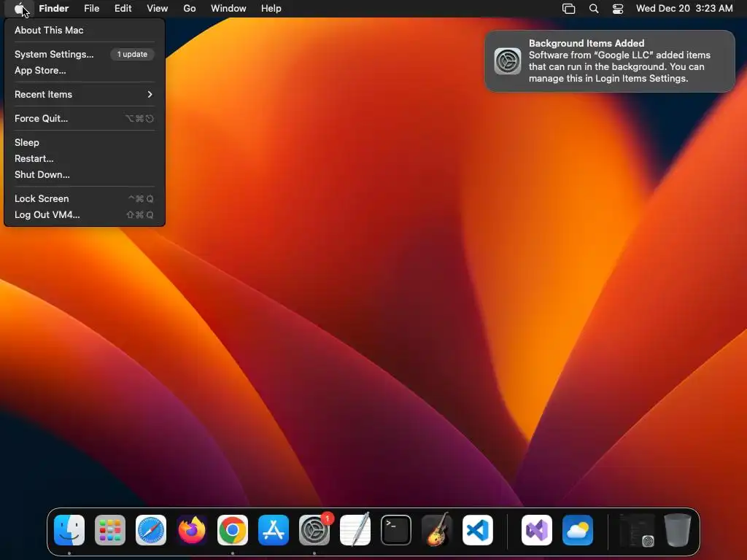Open Spotlight search magnifier icon
This screenshot has width=747, height=560.
pos(594,9)
